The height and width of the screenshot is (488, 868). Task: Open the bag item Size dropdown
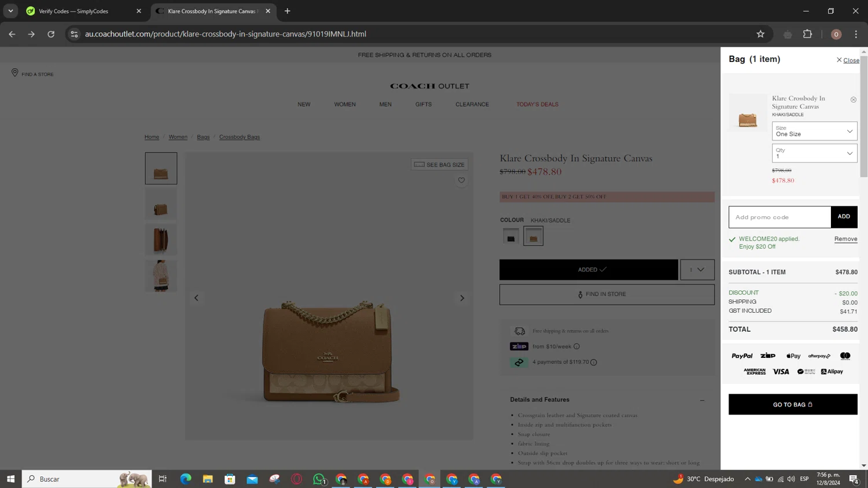814,131
